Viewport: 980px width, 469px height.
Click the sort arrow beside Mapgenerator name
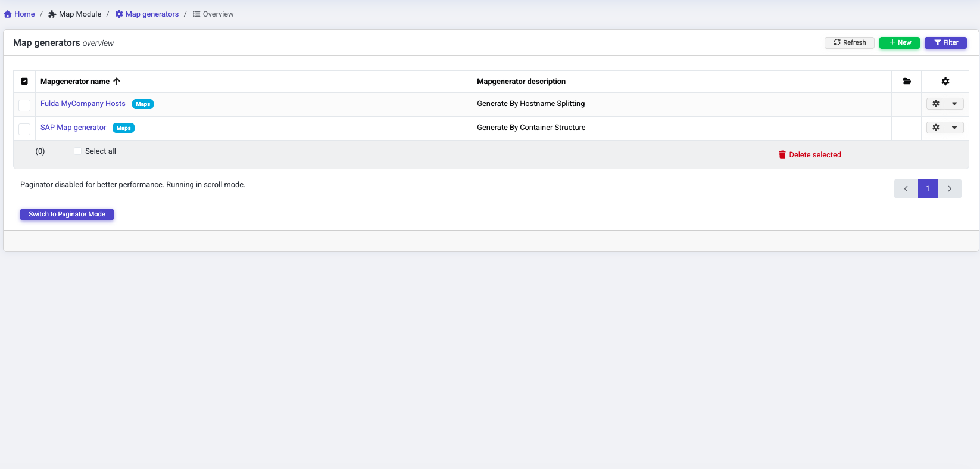click(117, 82)
